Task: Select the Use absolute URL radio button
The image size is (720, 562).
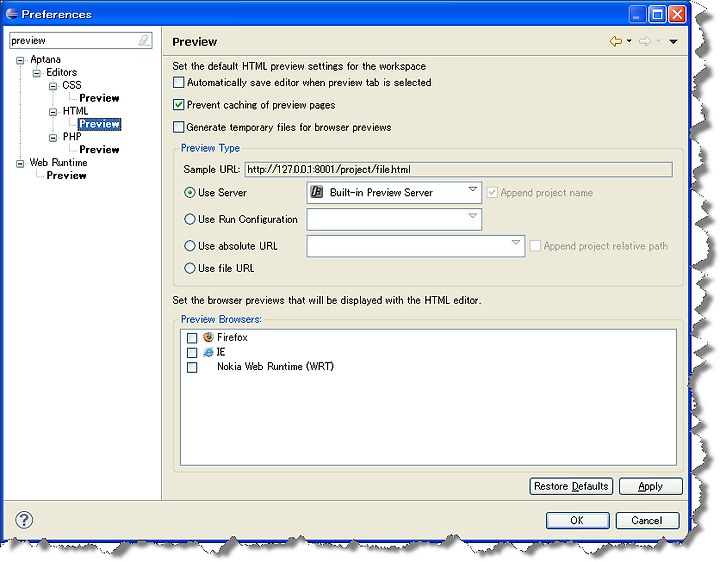Action: tap(190, 246)
